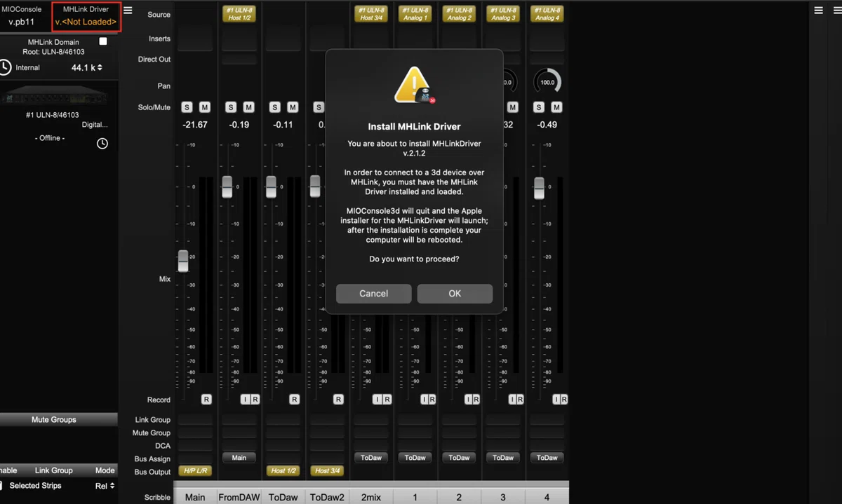Enable input monitor I on FromDAW strip
The image size is (842, 504).
[x=245, y=400]
